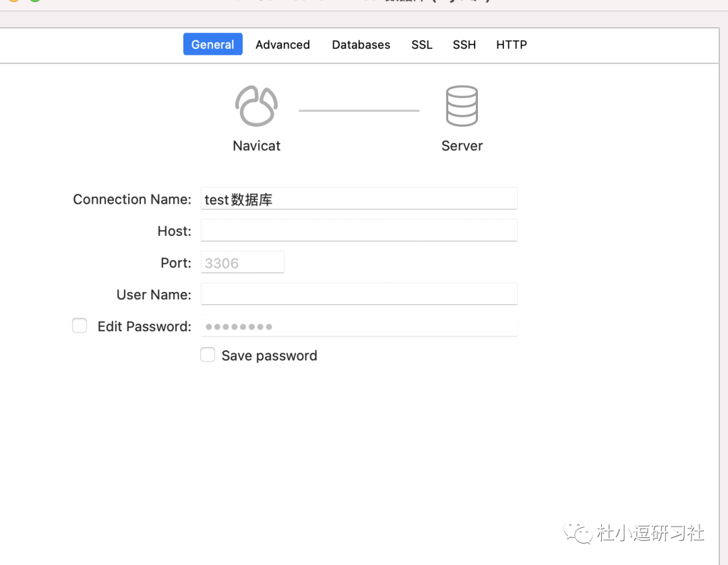Click the Port field showing 3306
The width and height of the screenshot is (728, 565).
click(243, 262)
